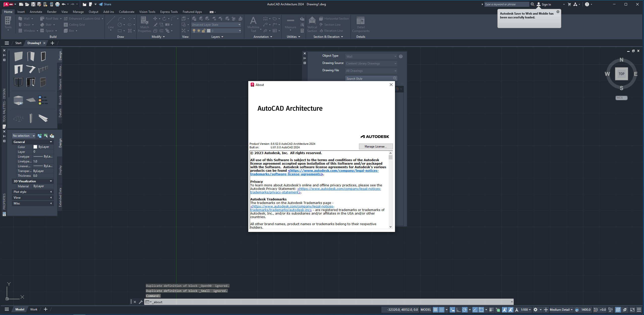Toggle lineweight display in status bar
The image size is (644, 315).
[491, 310]
